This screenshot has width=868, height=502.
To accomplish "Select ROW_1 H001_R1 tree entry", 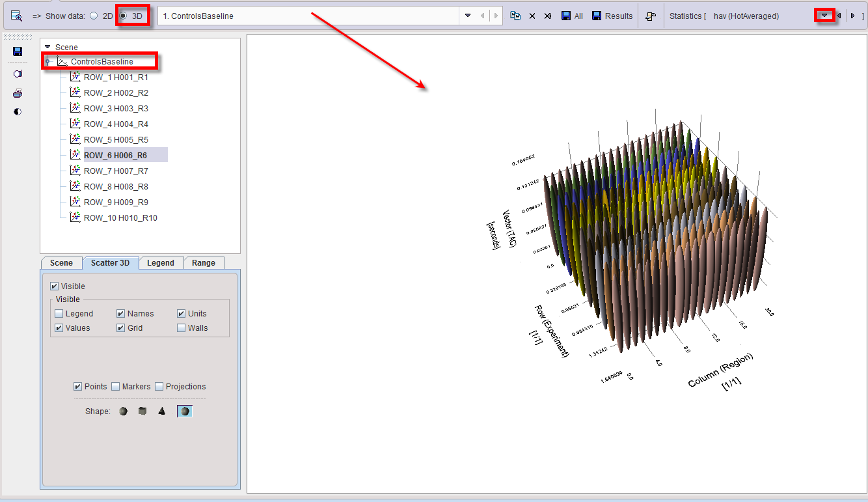I will click(x=116, y=77).
